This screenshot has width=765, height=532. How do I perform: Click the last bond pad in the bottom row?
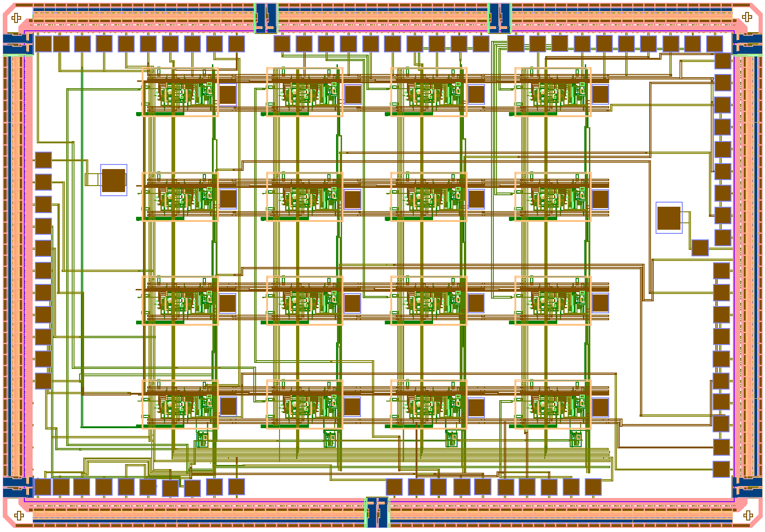(x=593, y=487)
